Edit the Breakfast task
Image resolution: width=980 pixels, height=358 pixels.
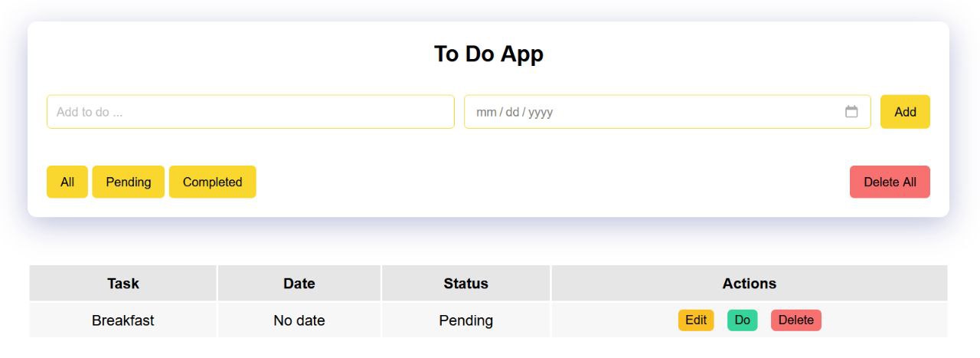696,320
